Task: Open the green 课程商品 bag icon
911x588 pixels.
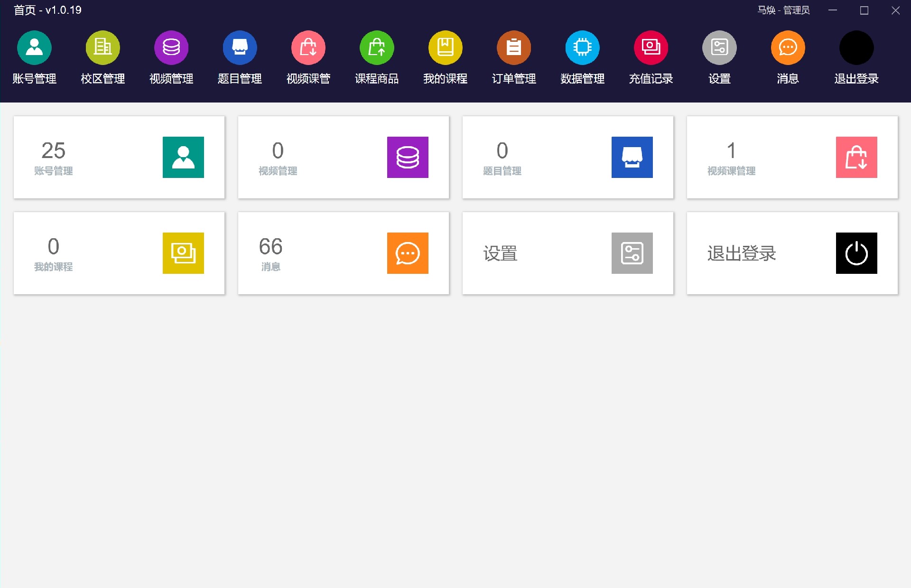Action: [377, 47]
